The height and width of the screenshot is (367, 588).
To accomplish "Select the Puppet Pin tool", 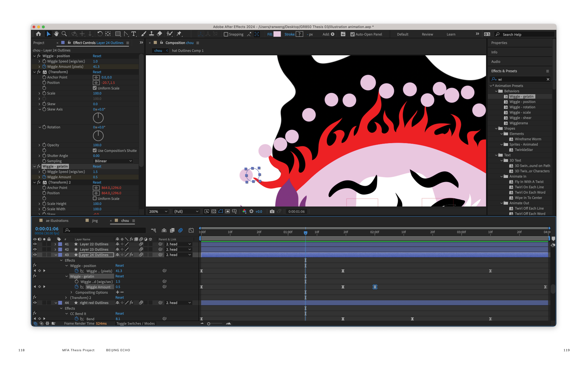I will (x=179, y=34).
